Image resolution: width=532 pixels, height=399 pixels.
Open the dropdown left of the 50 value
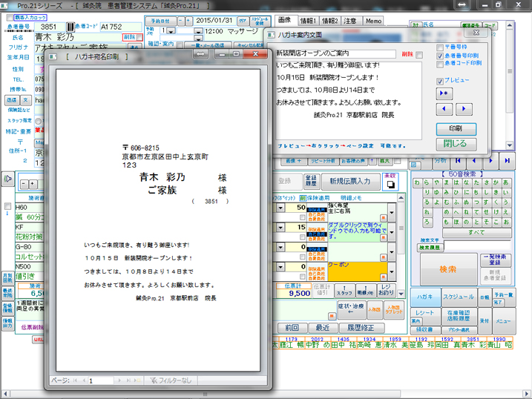(280, 208)
